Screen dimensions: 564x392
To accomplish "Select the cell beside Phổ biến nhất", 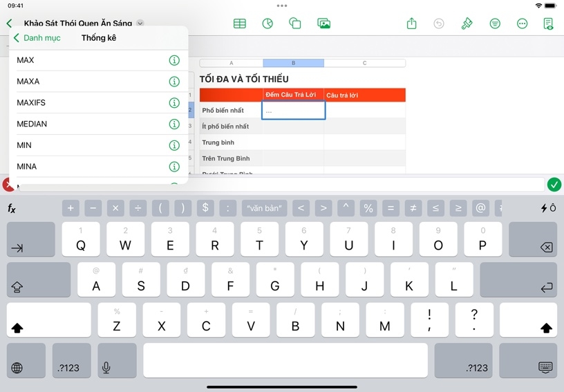I will (x=293, y=110).
